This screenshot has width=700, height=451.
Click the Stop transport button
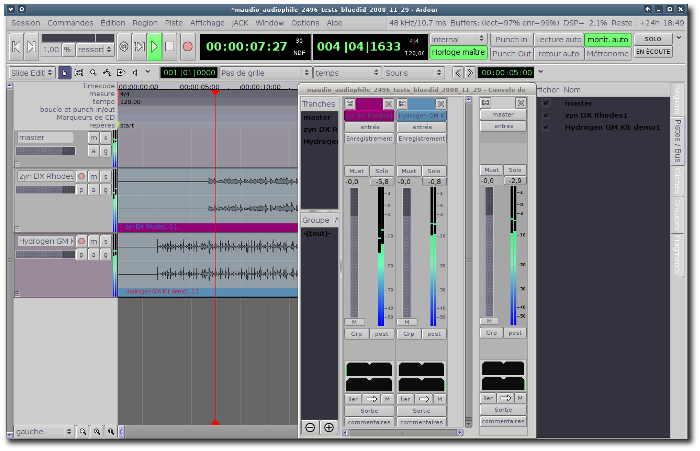169,46
